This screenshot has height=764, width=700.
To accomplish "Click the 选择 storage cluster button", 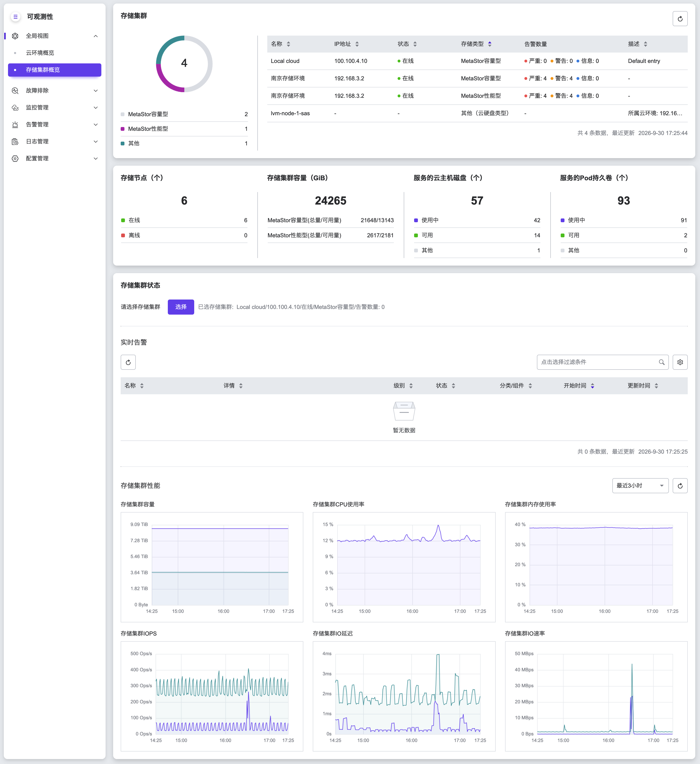I will coord(181,307).
